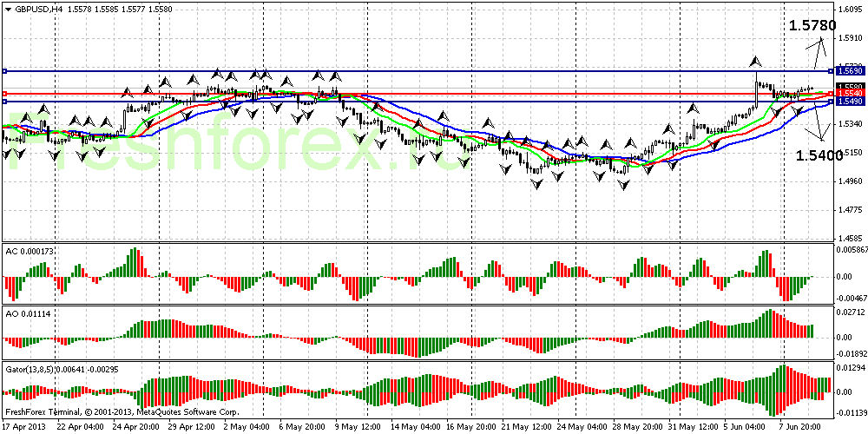Click the right handle of the 1.5690 line
The image size is (868, 434).
click(x=831, y=70)
